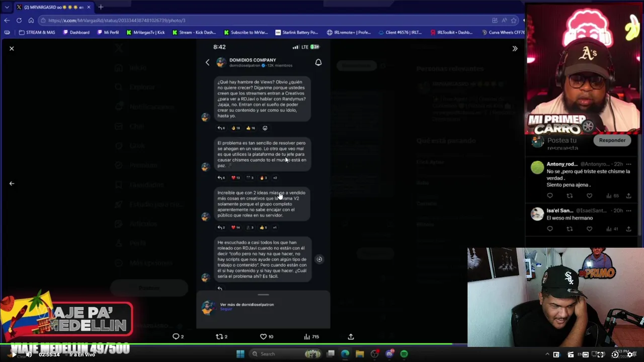The image size is (644, 362).
Task: Share Isa'el San's comment
Action: (x=628, y=229)
